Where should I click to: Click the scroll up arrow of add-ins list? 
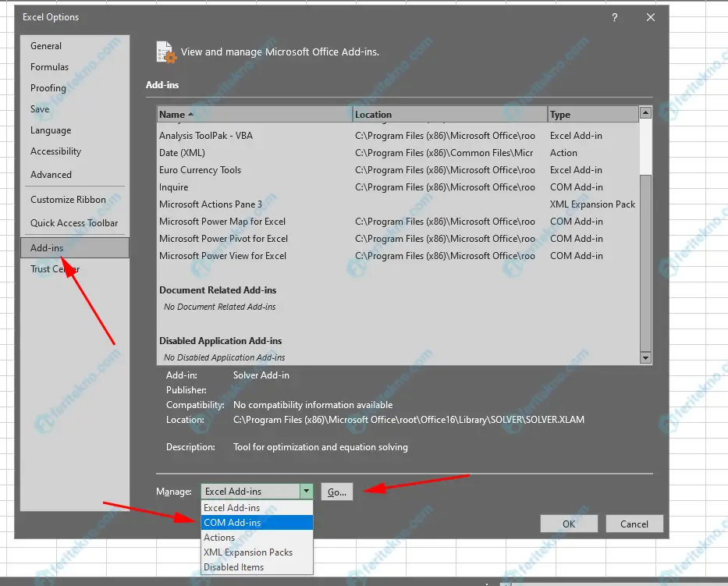(645, 112)
